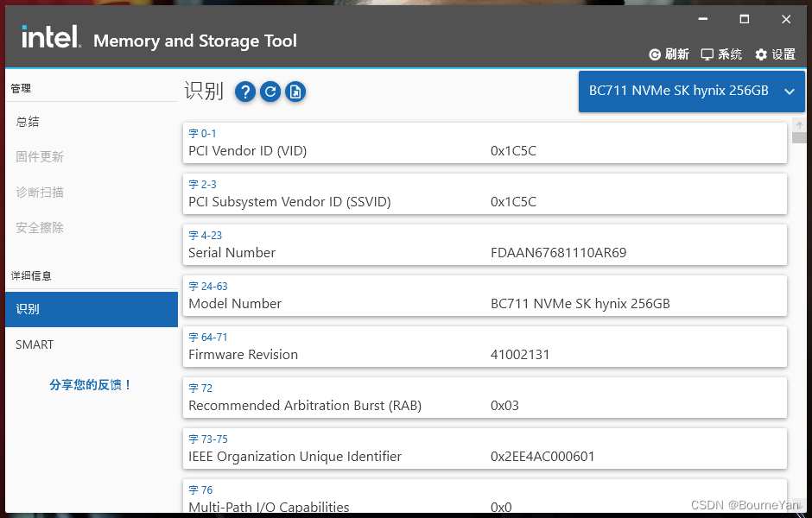
Task: Click the 管理 section header
Action: click(x=21, y=88)
